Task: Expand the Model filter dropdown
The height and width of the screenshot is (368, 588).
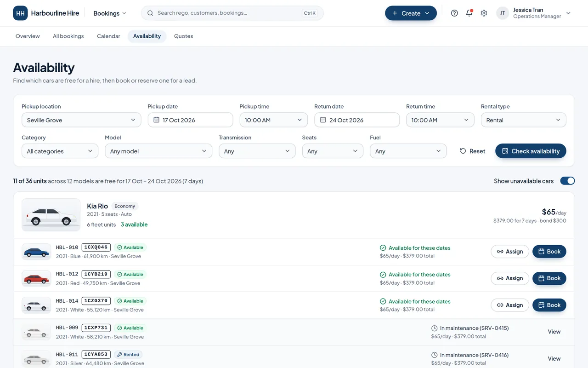Action: [158, 151]
